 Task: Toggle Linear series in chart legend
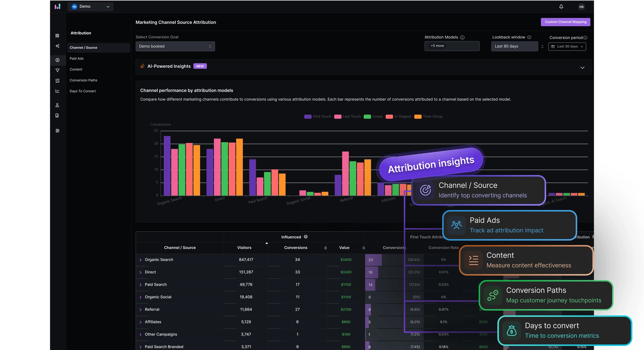coord(373,116)
